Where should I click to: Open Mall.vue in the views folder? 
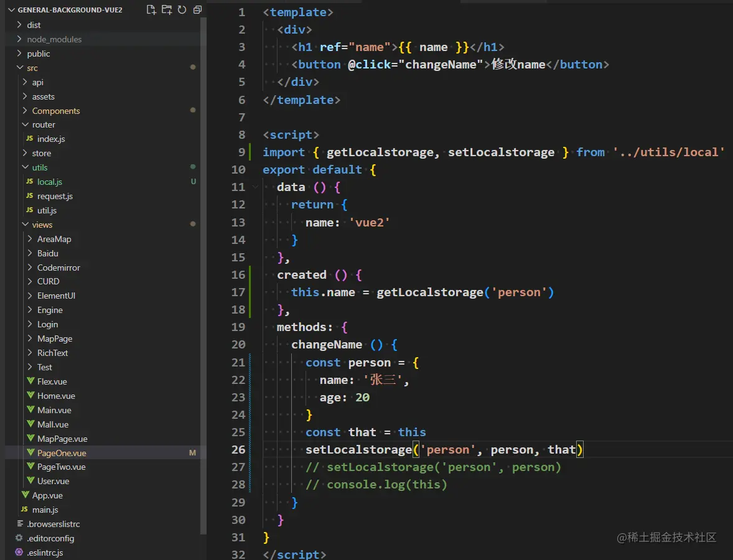[x=53, y=424]
